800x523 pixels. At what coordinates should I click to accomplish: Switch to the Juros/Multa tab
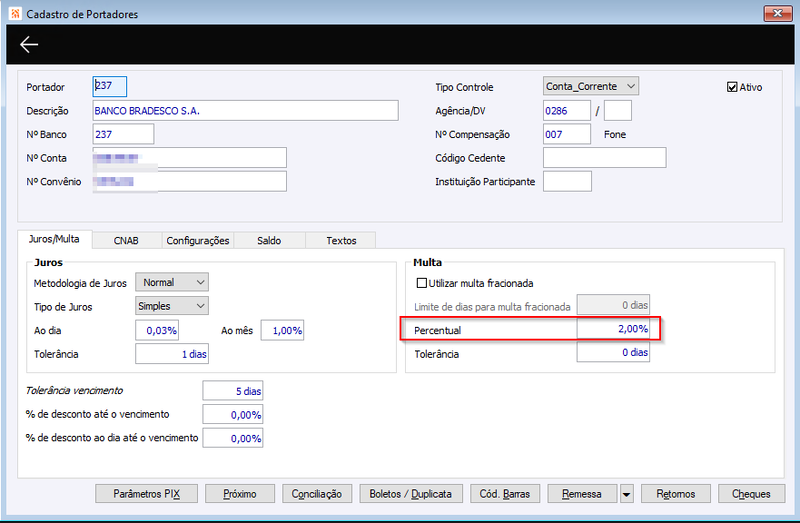pyautogui.click(x=54, y=239)
